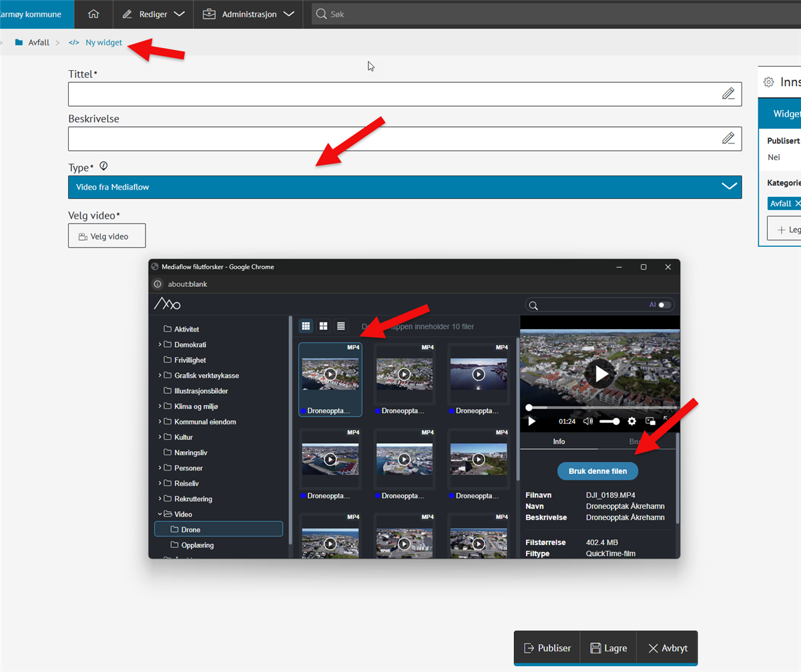Click the Mediaflow logo
This screenshot has width=801, height=672.
click(167, 304)
